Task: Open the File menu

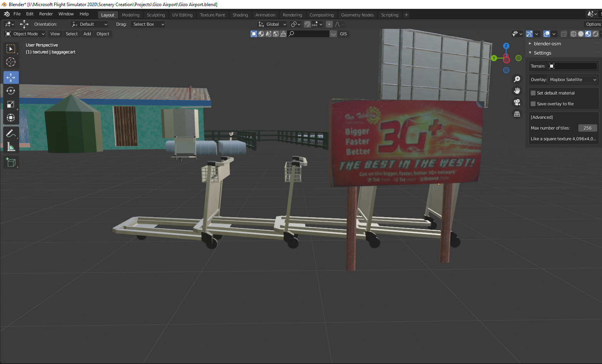Action: (x=17, y=14)
